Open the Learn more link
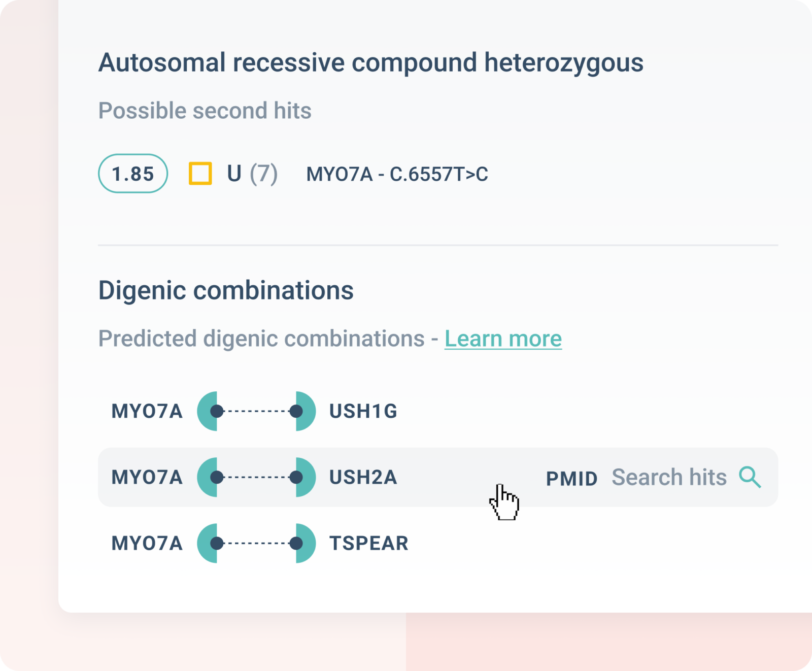Screen dimensions: 812x671 tap(503, 339)
